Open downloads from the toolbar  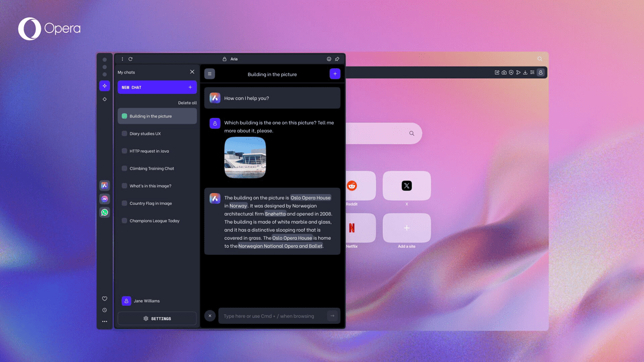[525, 72]
